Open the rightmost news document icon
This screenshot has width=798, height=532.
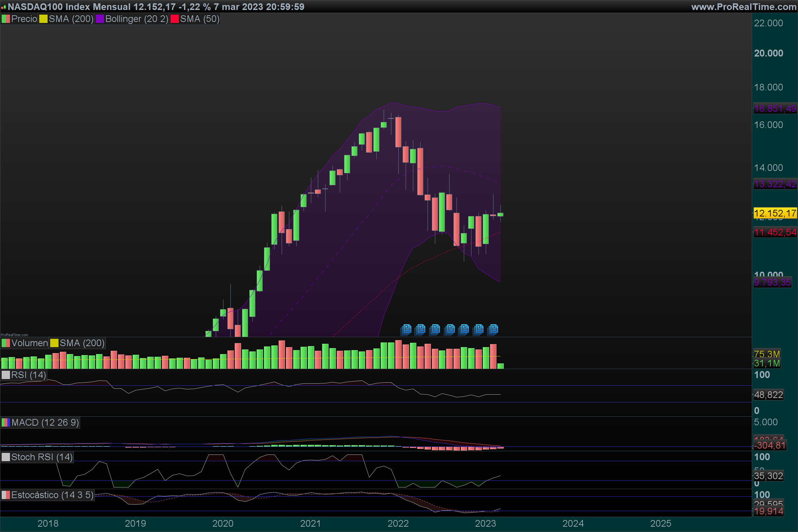(493, 329)
